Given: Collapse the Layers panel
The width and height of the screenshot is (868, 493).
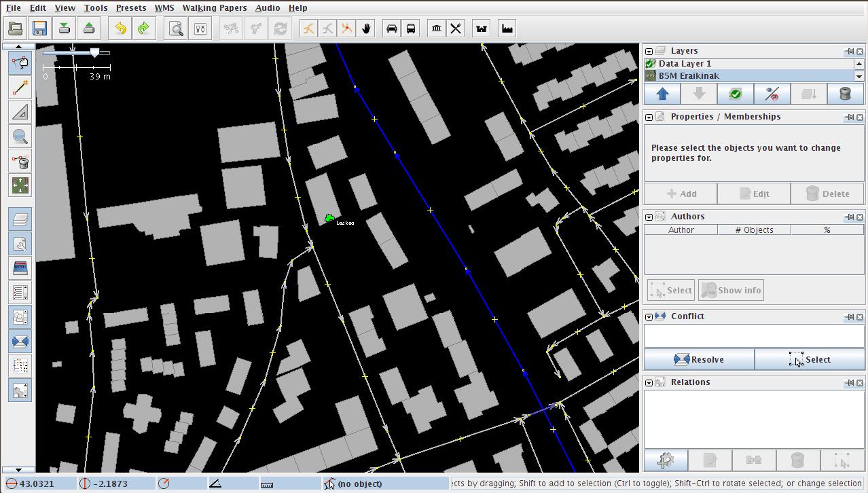Looking at the screenshot, I should [x=649, y=52].
